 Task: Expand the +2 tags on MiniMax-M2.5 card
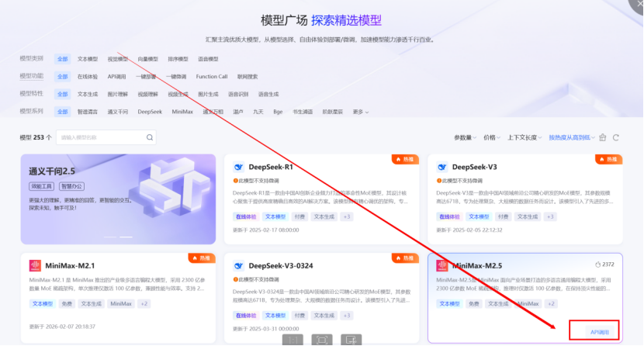point(551,304)
